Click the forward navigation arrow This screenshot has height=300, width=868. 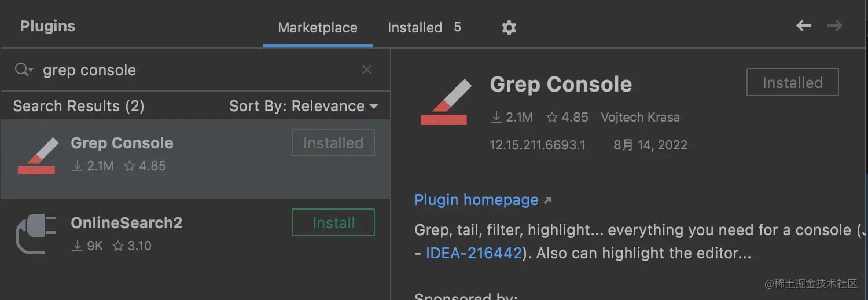[x=834, y=25]
